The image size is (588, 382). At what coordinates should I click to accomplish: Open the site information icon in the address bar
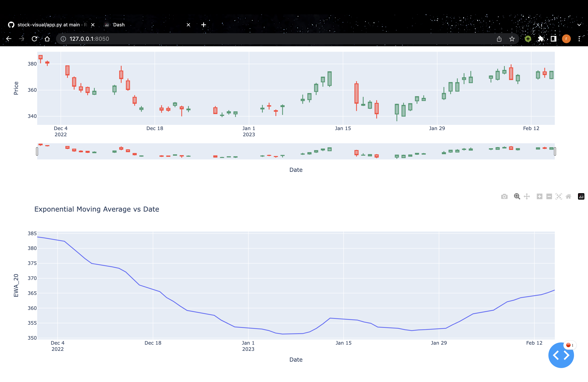pyautogui.click(x=63, y=39)
